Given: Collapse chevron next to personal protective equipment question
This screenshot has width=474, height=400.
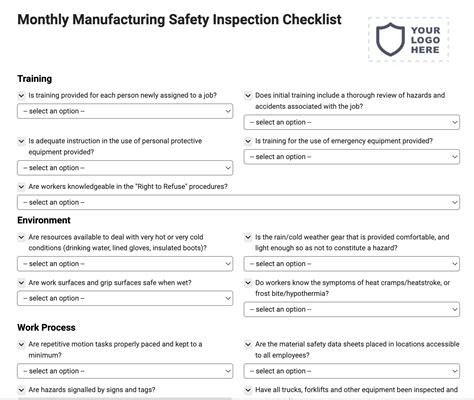Looking at the screenshot, I should pos(21,141).
